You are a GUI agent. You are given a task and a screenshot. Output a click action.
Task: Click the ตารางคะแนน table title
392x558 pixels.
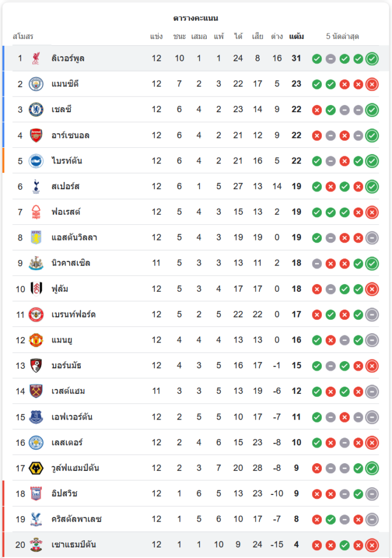[196, 18]
